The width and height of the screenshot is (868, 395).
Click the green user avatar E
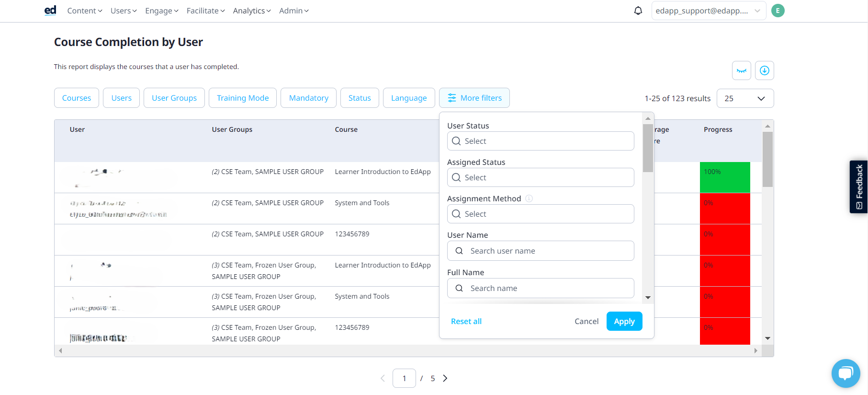[778, 11]
